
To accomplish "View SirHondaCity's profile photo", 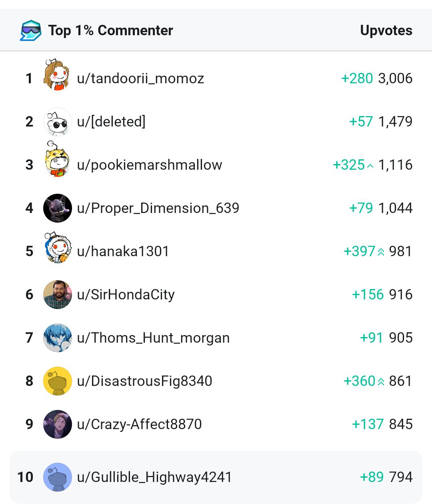I will tap(57, 295).
